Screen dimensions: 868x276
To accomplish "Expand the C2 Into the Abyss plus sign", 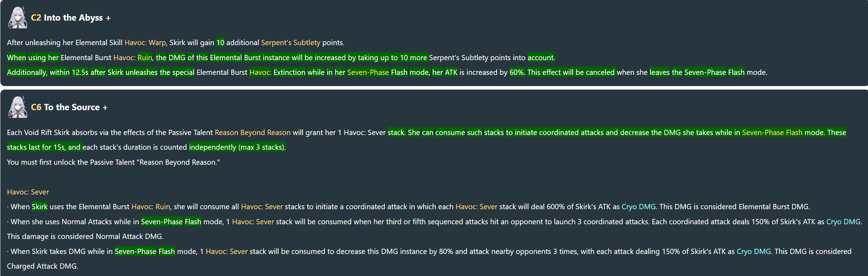I will coord(108,18).
